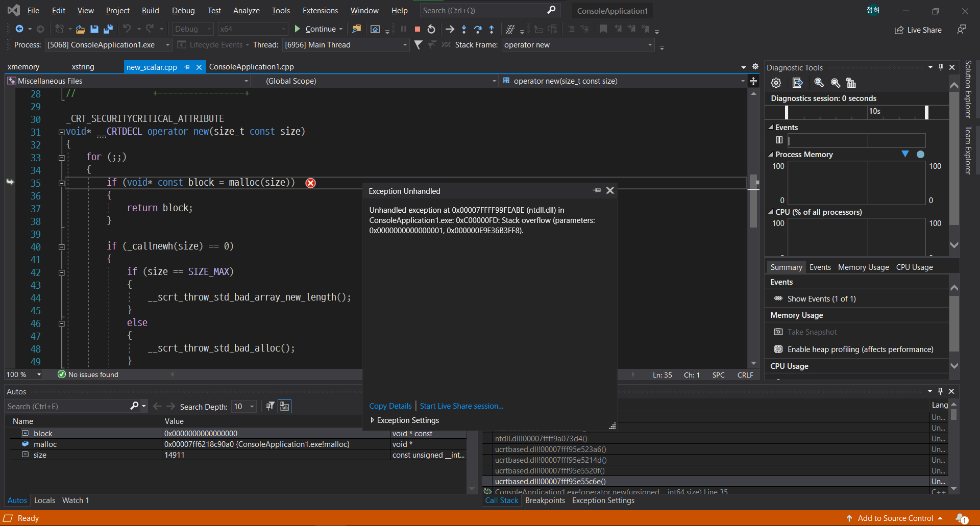Toggle the Process Memory graph indicator
Viewport: 980px width, 526px height.
(x=906, y=154)
